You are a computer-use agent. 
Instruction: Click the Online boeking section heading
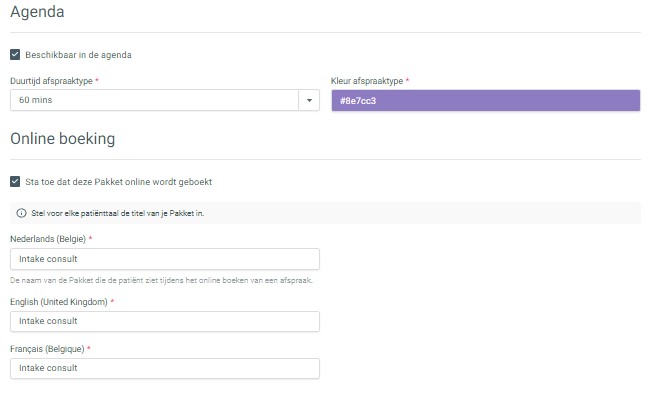[x=63, y=138]
